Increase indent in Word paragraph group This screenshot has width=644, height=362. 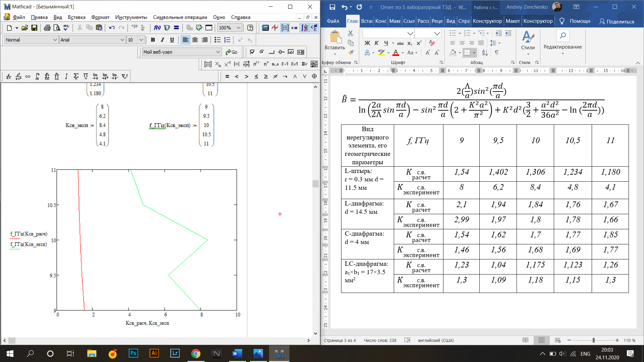pyautogui.click(x=508, y=33)
